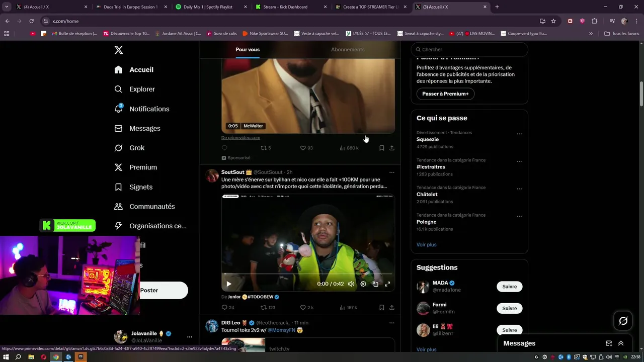
Task: Open options for the #lestraitres trend
Action: [519, 161]
